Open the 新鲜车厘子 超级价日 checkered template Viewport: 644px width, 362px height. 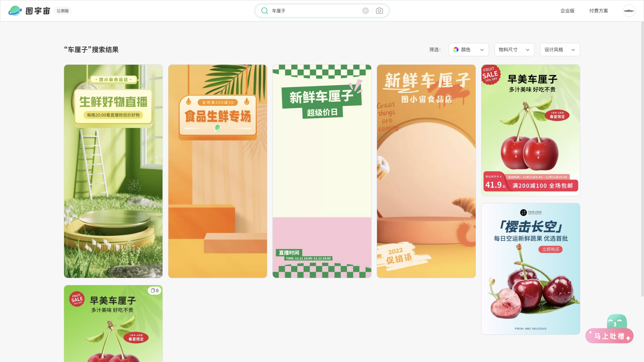322,171
